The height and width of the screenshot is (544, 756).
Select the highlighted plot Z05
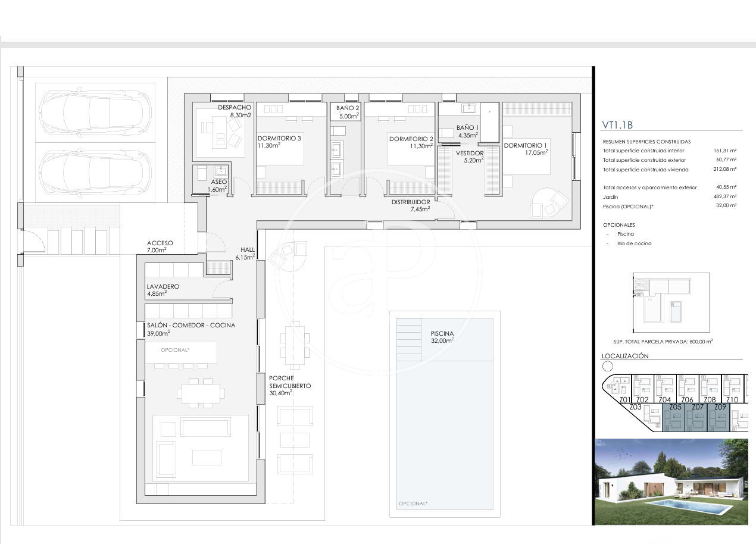point(674,417)
